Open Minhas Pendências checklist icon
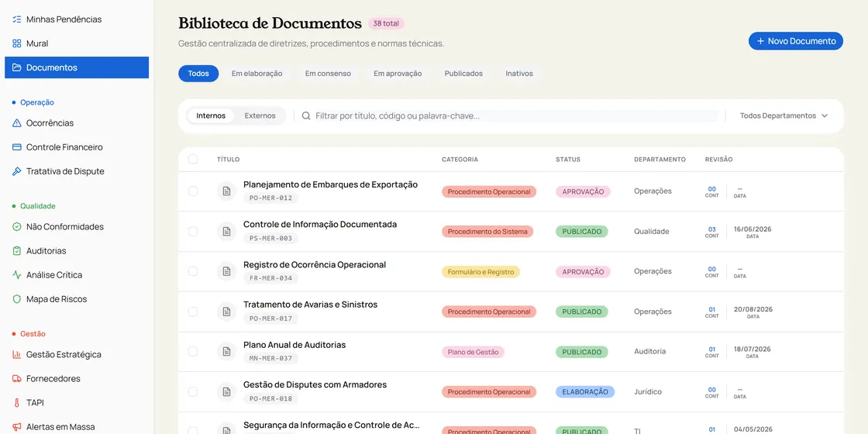The height and width of the screenshot is (434, 868). [16, 19]
